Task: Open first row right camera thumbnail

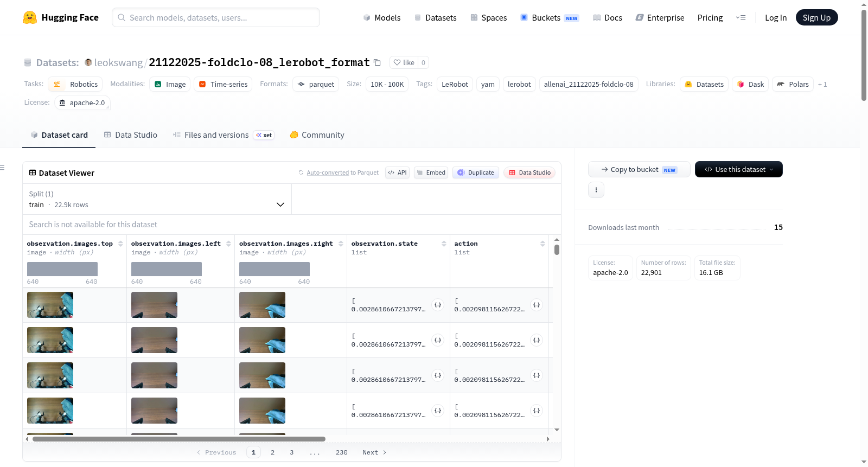Action: 262,305
